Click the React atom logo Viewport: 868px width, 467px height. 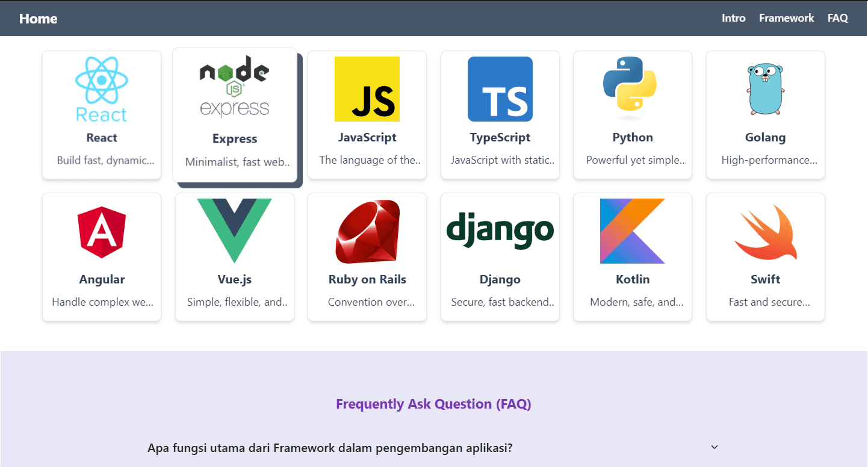[101, 89]
